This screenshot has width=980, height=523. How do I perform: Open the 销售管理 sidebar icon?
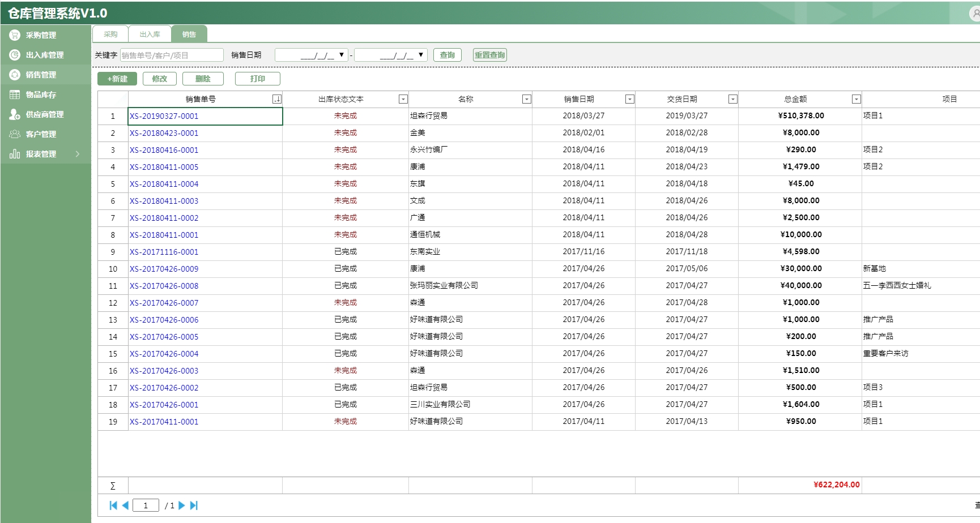pos(15,75)
